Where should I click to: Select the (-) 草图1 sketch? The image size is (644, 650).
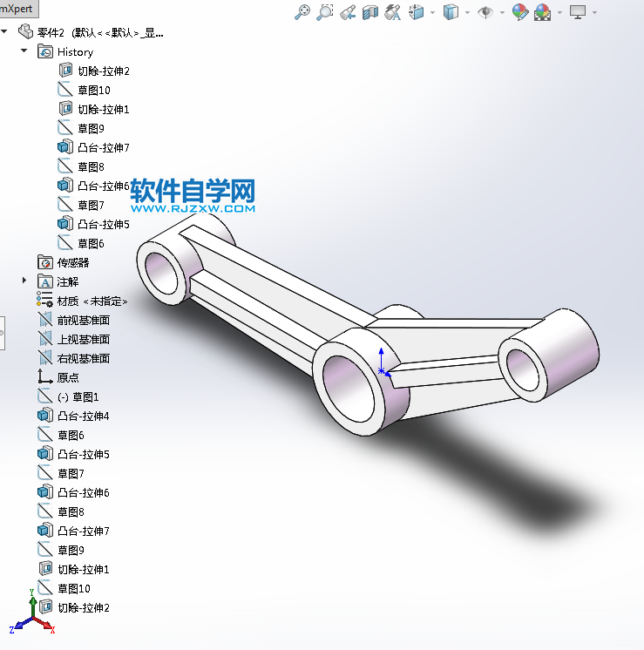[69, 396]
